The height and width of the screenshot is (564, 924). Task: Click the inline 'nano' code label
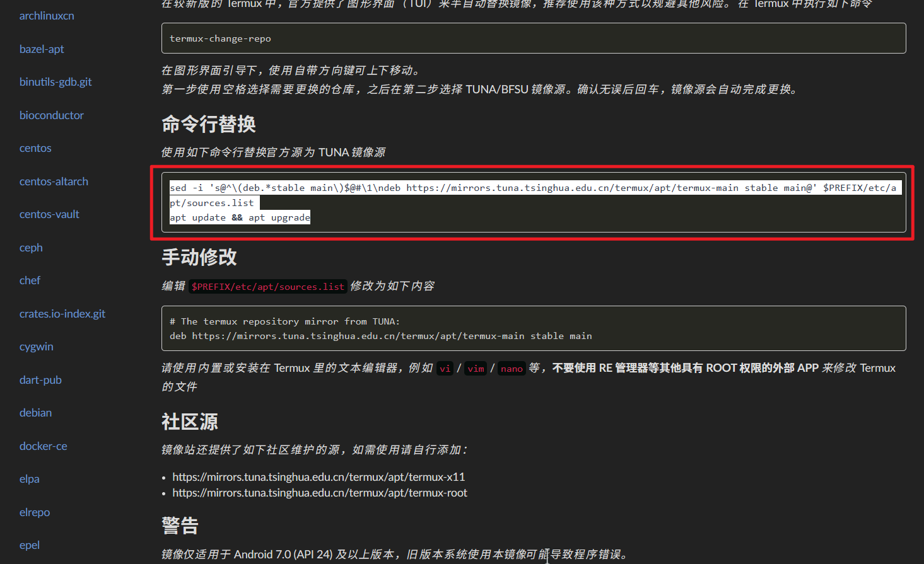tap(512, 369)
